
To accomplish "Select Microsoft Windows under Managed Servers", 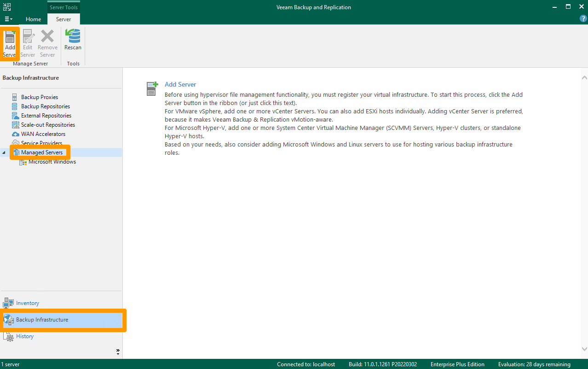I will click(52, 161).
